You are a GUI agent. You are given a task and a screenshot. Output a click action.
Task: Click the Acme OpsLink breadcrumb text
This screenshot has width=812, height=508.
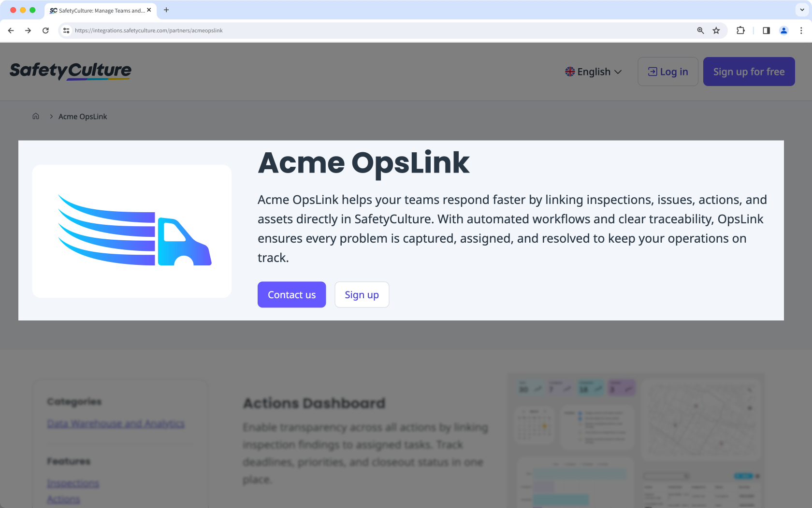[83, 116]
